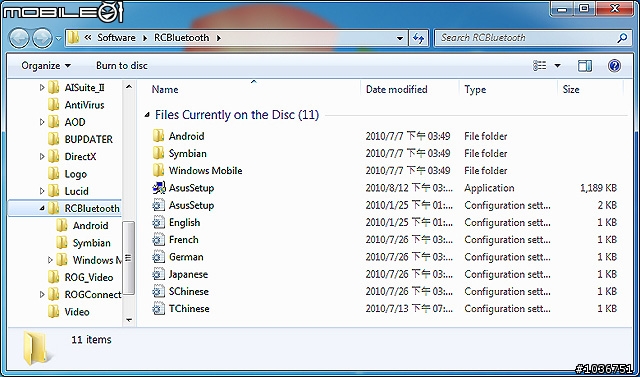Expand Windows Mobile node in tree
The image size is (640, 377).
[x=50, y=260]
